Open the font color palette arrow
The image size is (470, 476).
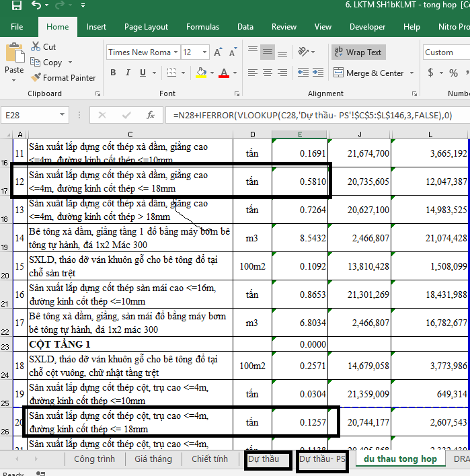[x=235, y=73]
